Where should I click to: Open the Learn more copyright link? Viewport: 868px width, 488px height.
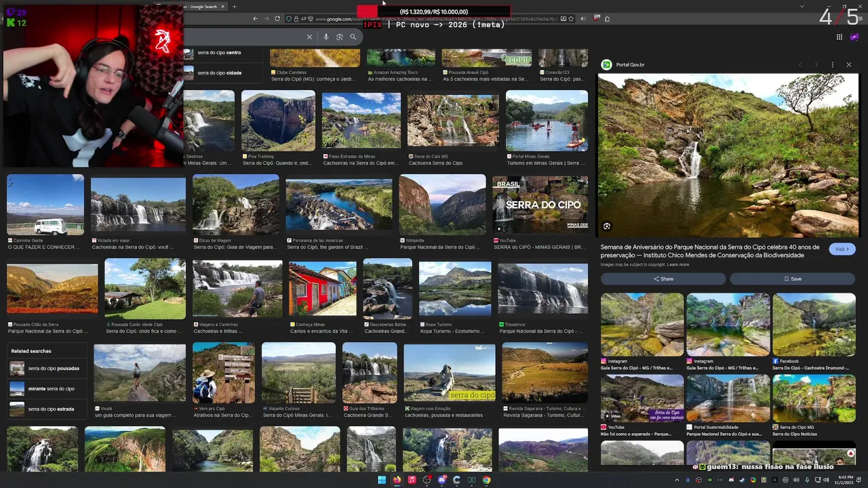(677, 264)
